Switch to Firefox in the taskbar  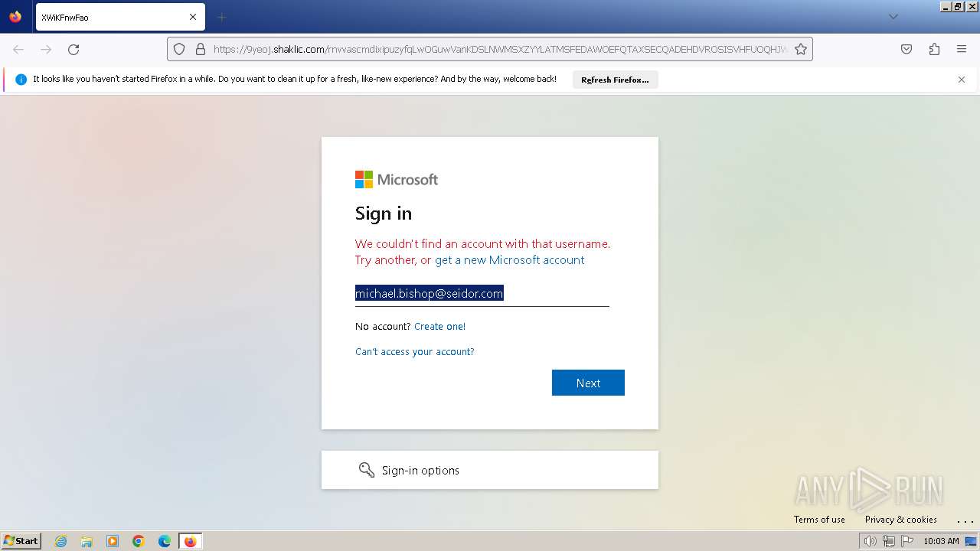click(190, 541)
